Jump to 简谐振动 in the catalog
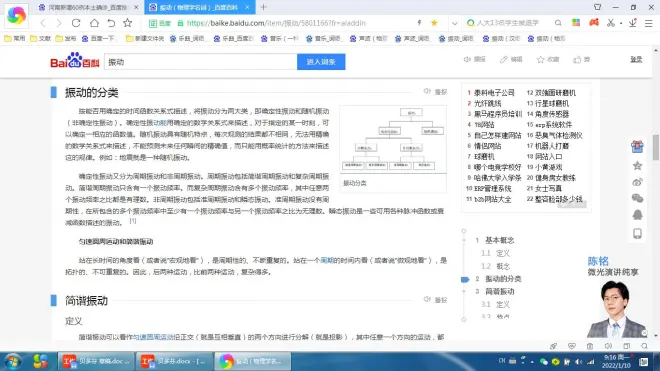The height and width of the screenshot is (371, 660). click(x=500, y=291)
